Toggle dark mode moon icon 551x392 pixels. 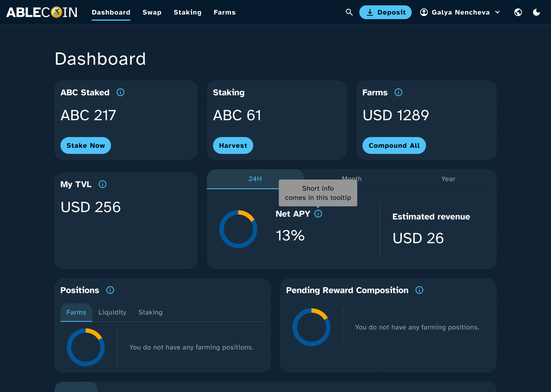536,12
